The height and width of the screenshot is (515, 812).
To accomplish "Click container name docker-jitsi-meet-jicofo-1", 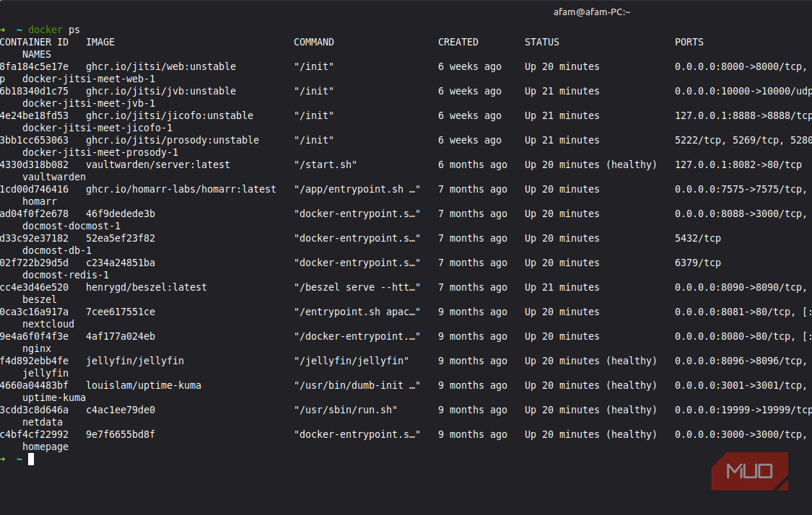I will 97,128.
